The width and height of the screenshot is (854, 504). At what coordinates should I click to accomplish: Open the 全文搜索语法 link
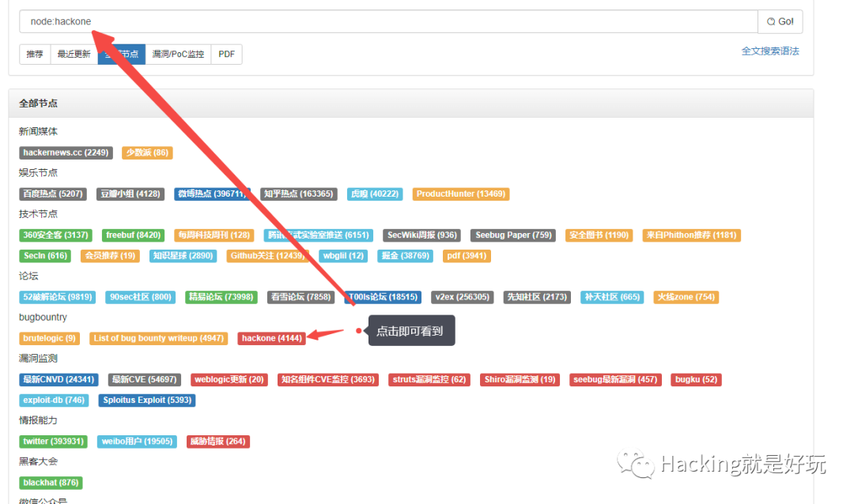(770, 51)
